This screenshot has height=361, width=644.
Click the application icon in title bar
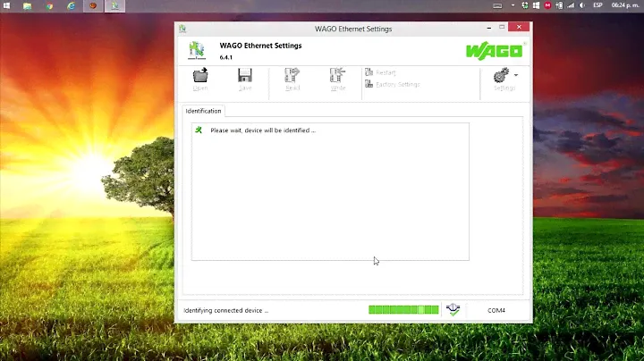pos(182,29)
